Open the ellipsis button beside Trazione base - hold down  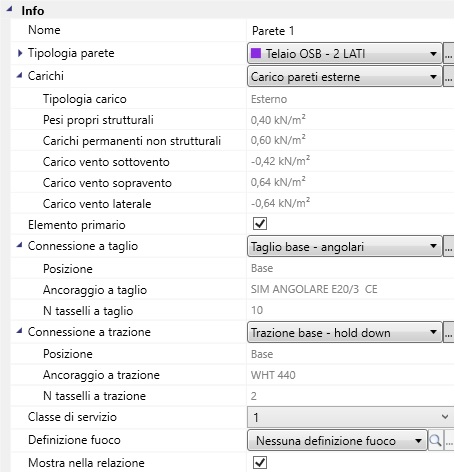[x=449, y=332]
